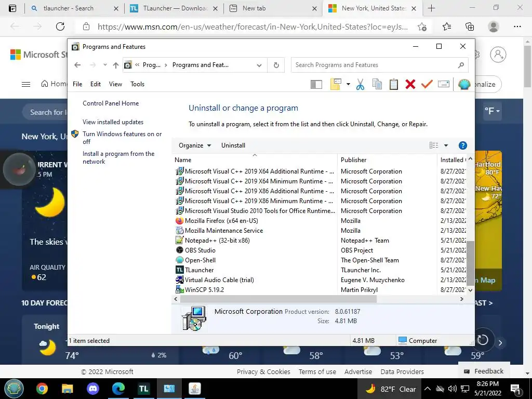Screen dimensions: 532x399
Task: Click the search magnifier in Programs search
Action: [x=461, y=65]
